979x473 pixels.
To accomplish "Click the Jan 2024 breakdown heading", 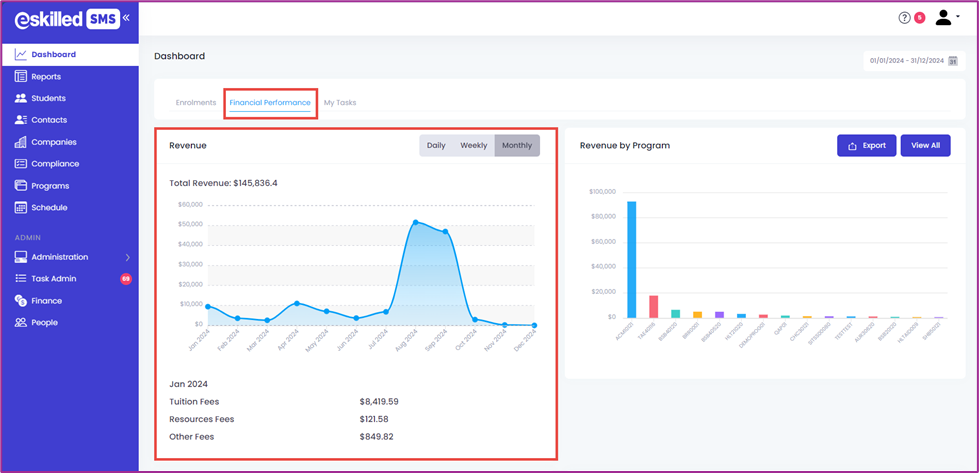I will coord(189,384).
